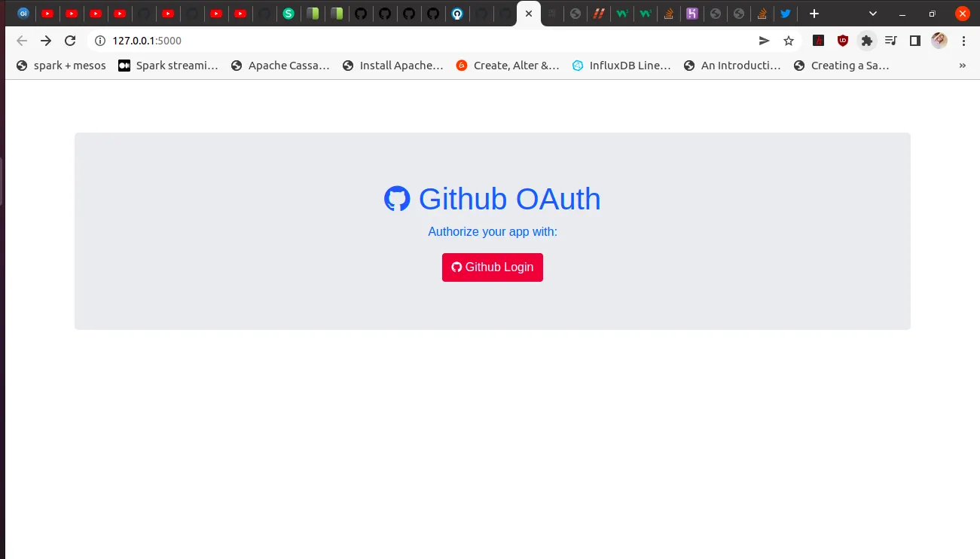Open the tab search dropdown arrow
Viewport: 980px width, 559px height.
click(x=872, y=13)
